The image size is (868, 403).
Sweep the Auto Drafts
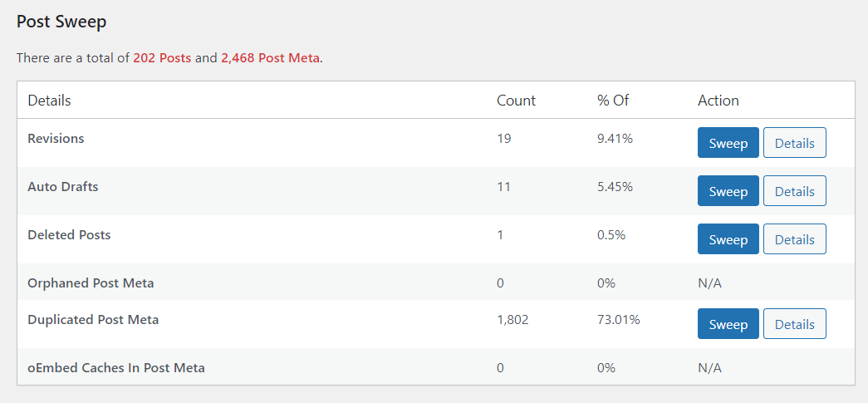click(728, 191)
